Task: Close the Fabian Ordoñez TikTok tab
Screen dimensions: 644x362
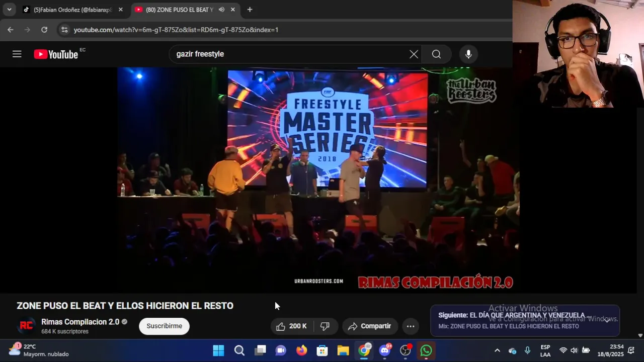Action: tap(121, 10)
